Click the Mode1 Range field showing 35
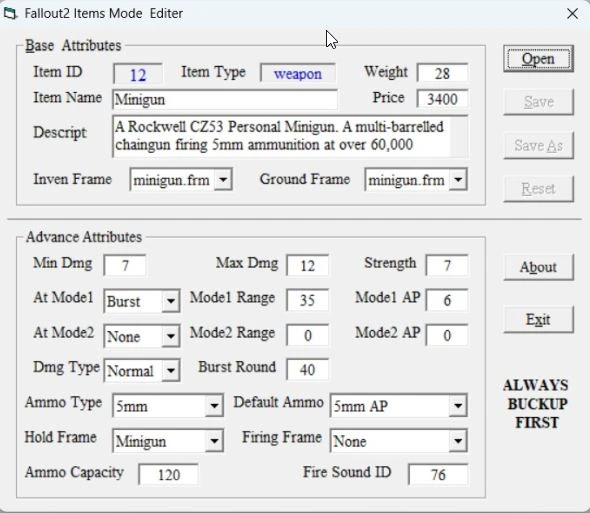This screenshot has width=590, height=513. coord(307,300)
